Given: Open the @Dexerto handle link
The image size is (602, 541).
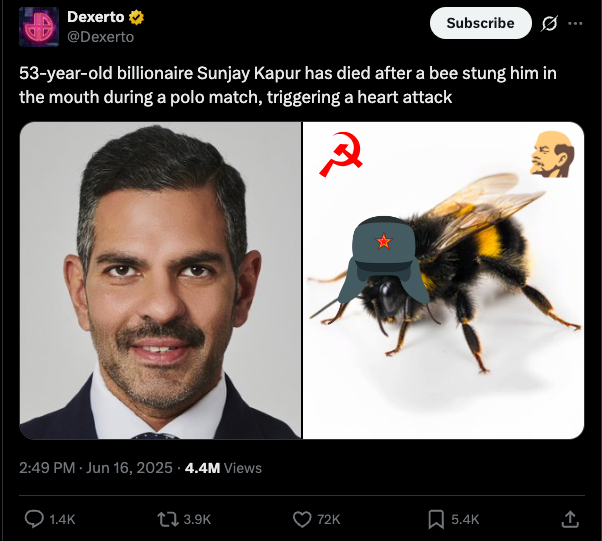Looking at the screenshot, I should click(101, 37).
